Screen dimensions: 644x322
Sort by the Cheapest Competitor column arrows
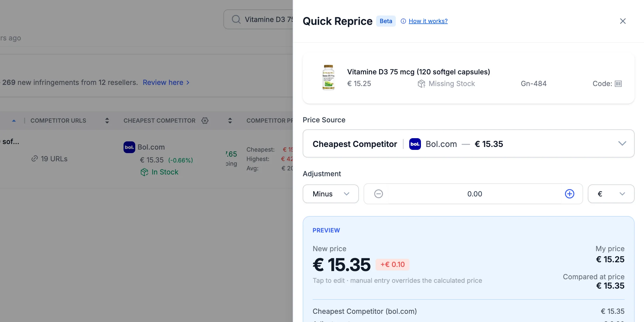coord(230,121)
